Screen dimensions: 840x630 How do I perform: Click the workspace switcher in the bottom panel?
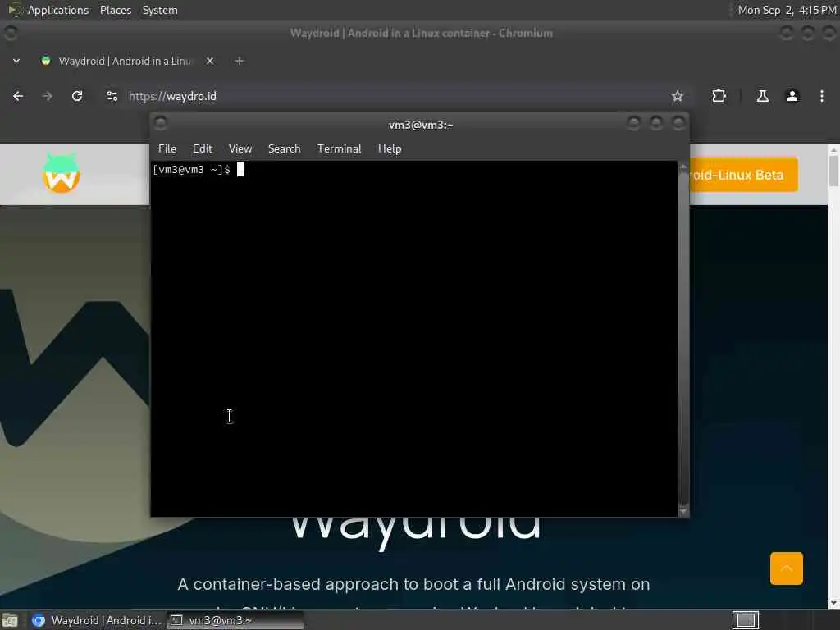746,620
